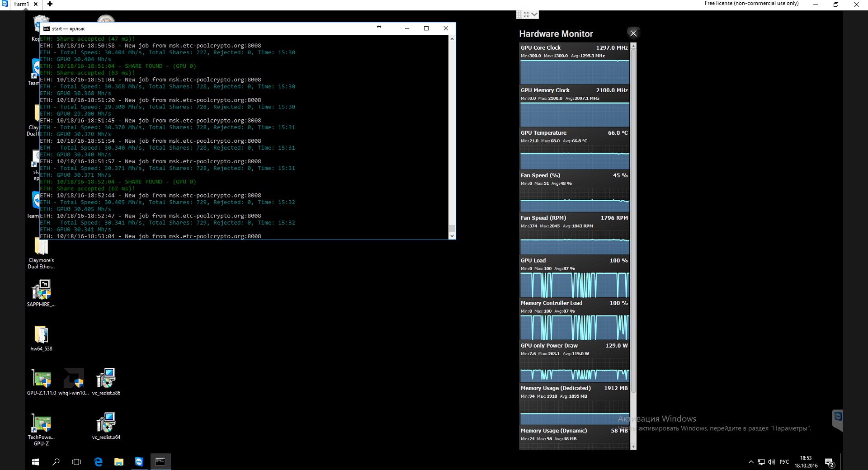Image resolution: width=868 pixels, height=470 pixels.
Task: Open the network tray icon
Action: pos(761,462)
